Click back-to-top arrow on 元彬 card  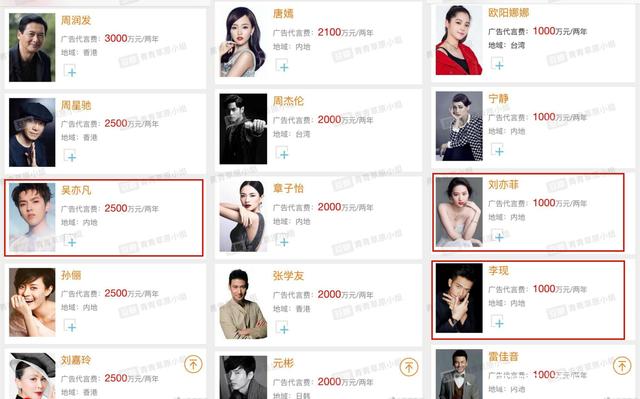click(x=409, y=367)
